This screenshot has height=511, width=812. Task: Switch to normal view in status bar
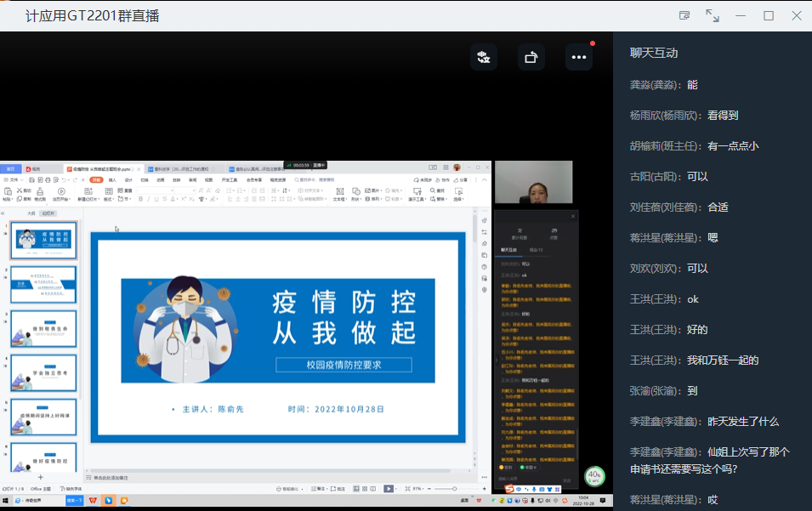tap(356, 489)
